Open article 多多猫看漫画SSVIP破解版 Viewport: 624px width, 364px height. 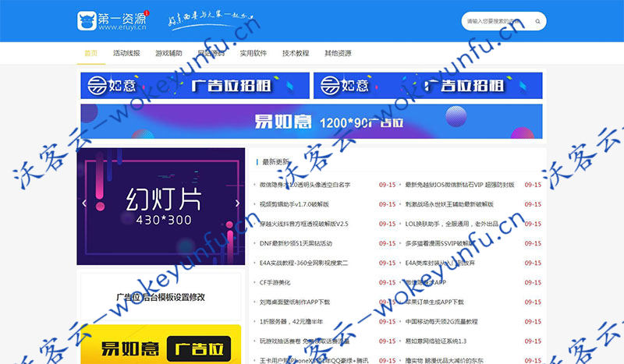[x=439, y=243]
